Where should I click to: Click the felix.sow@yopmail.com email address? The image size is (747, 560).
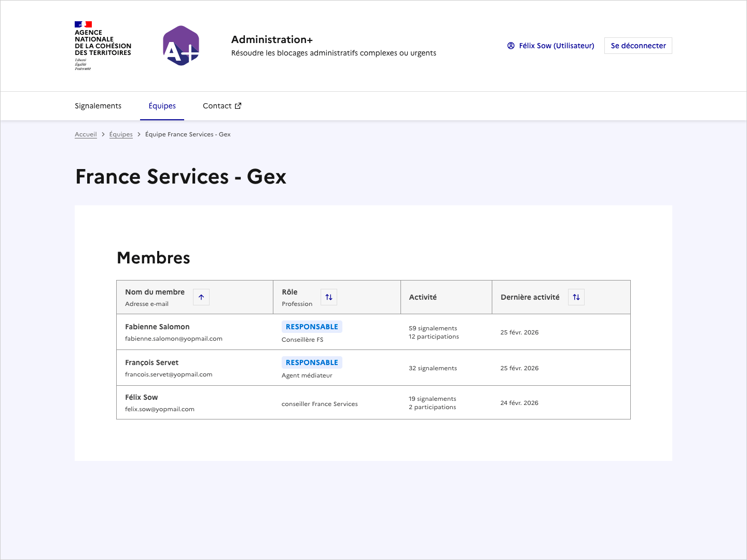160,409
